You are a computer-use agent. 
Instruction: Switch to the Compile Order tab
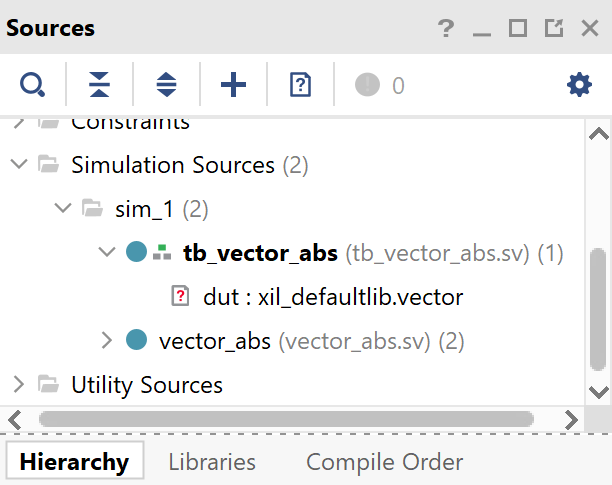coord(384,462)
